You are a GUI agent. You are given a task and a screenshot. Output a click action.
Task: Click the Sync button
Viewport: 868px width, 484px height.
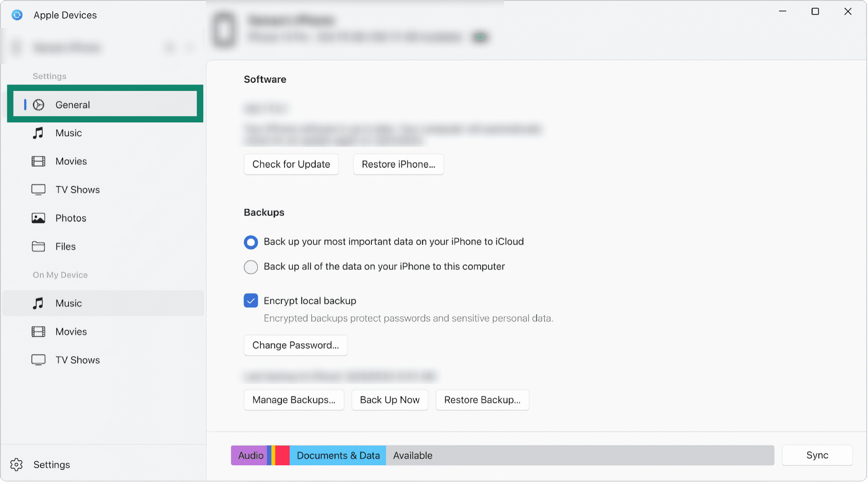coord(818,456)
